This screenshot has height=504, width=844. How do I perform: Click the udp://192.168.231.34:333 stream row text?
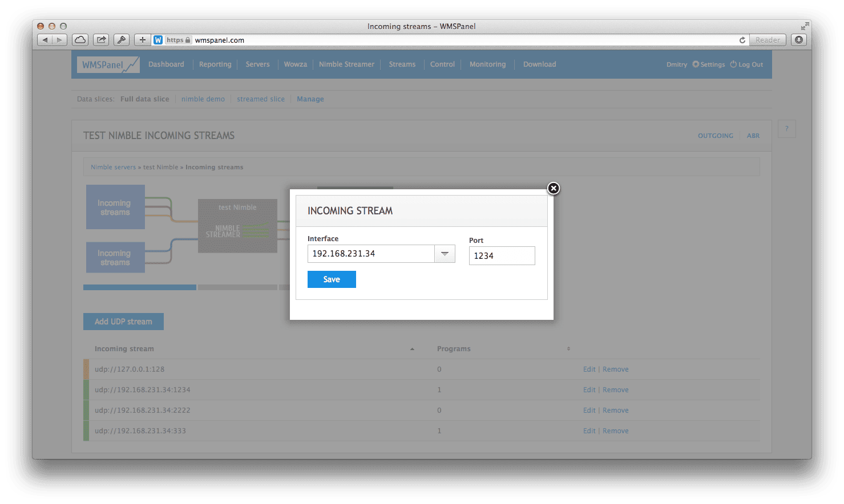[x=140, y=431]
